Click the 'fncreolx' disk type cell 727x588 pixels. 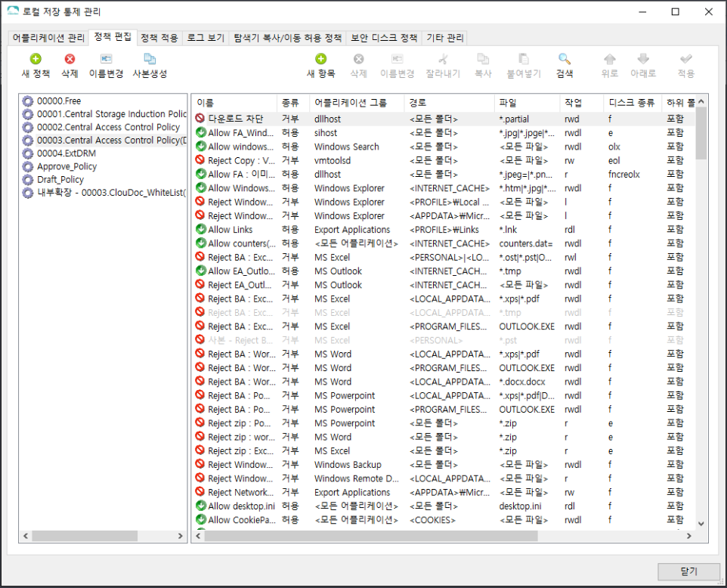[x=624, y=175]
